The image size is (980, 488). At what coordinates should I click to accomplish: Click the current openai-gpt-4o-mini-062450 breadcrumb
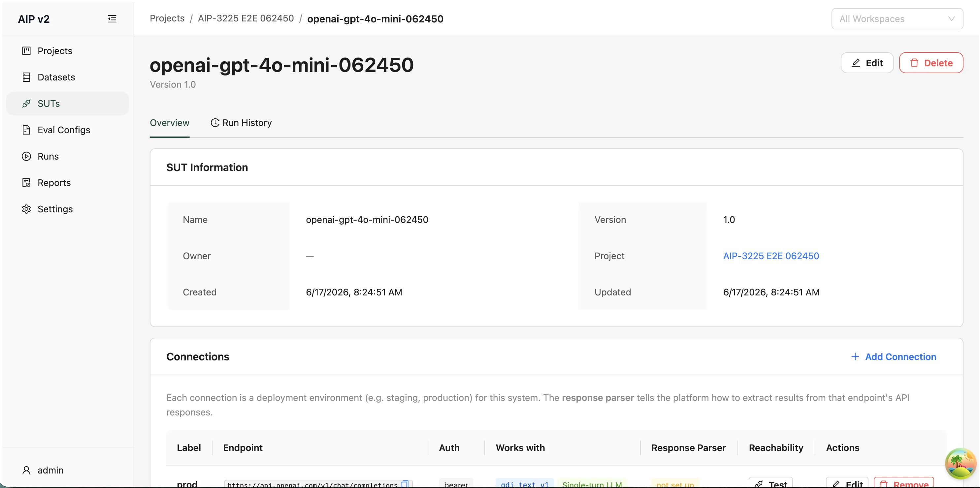pos(375,19)
